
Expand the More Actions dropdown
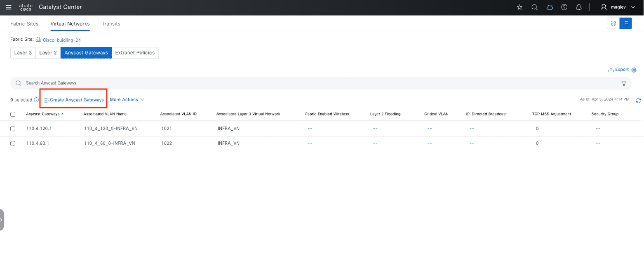(x=127, y=100)
